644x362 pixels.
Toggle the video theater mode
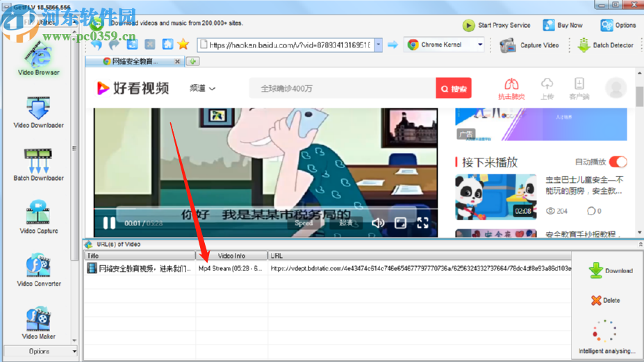click(x=400, y=223)
